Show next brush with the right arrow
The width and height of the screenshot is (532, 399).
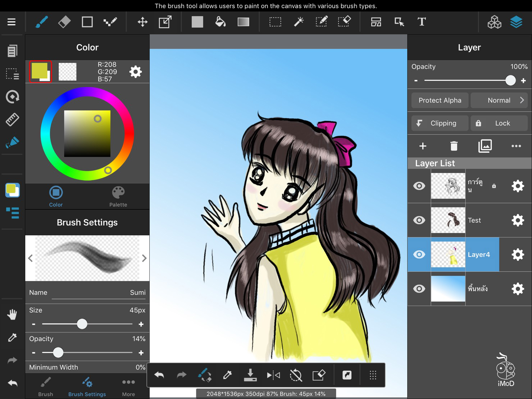[144, 258]
